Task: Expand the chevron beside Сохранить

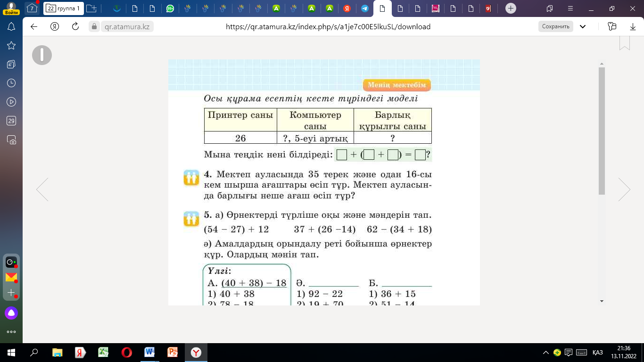Action: pyautogui.click(x=583, y=26)
